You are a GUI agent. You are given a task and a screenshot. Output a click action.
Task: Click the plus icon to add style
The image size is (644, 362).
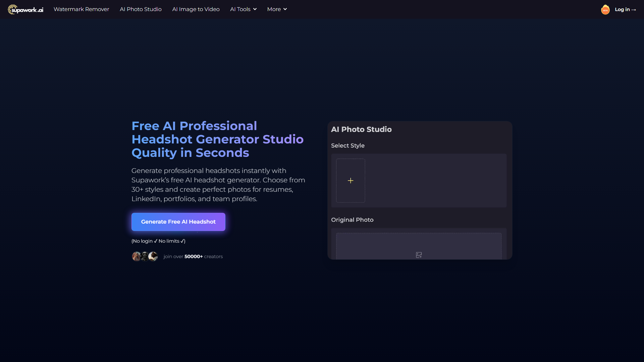click(x=351, y=181)
